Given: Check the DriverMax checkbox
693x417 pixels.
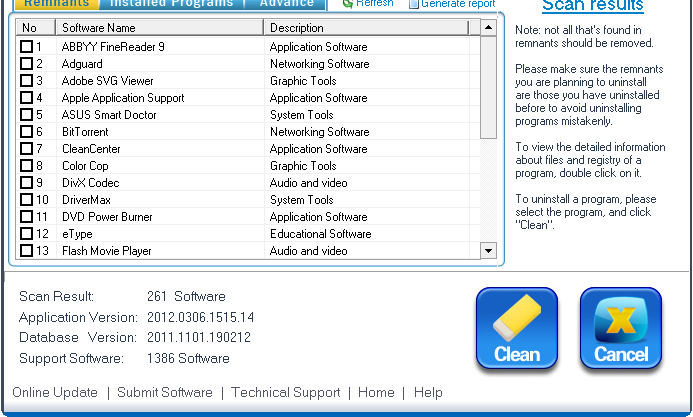Looking at the screenshot, I should (x=27, y=200).
